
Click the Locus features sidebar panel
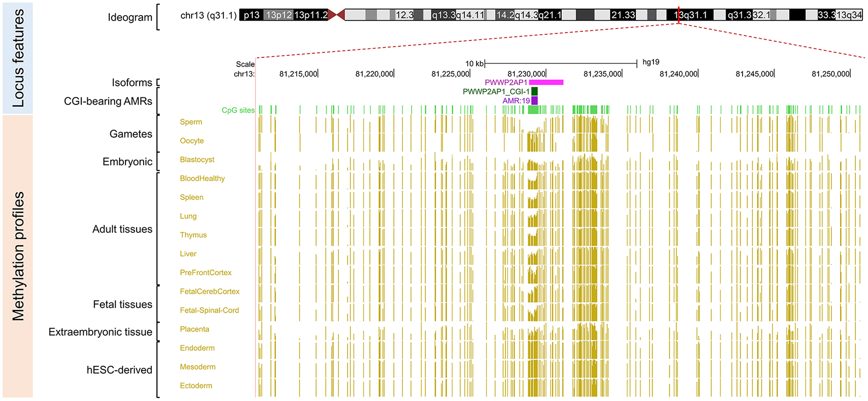point(18,58)
